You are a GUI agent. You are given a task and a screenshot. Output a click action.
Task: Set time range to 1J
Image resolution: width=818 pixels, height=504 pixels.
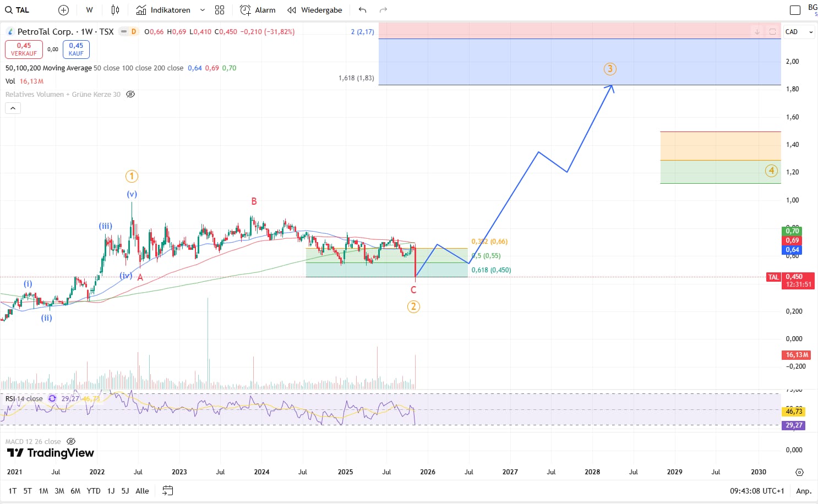click(x=111, y=491)
